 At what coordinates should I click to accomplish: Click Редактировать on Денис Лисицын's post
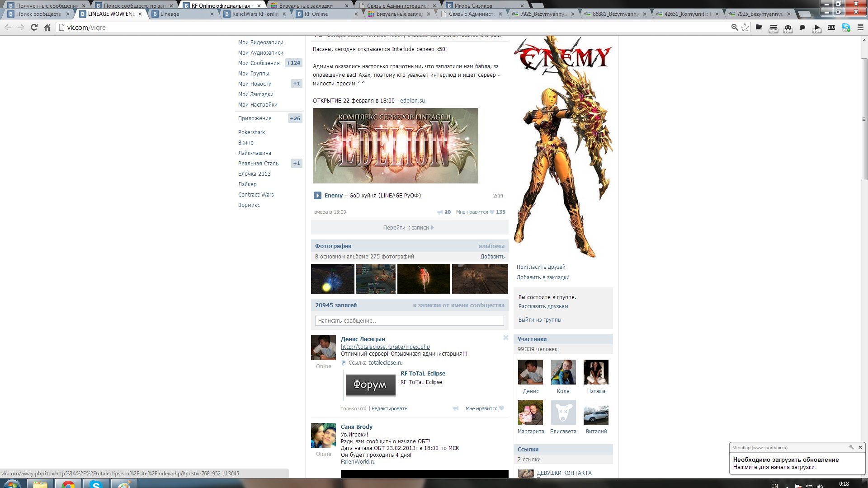(389, 408)
